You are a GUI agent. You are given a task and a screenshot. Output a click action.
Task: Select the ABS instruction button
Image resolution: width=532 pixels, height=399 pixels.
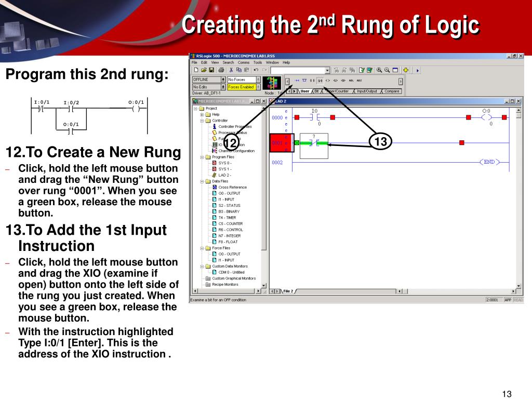(359, 81)
